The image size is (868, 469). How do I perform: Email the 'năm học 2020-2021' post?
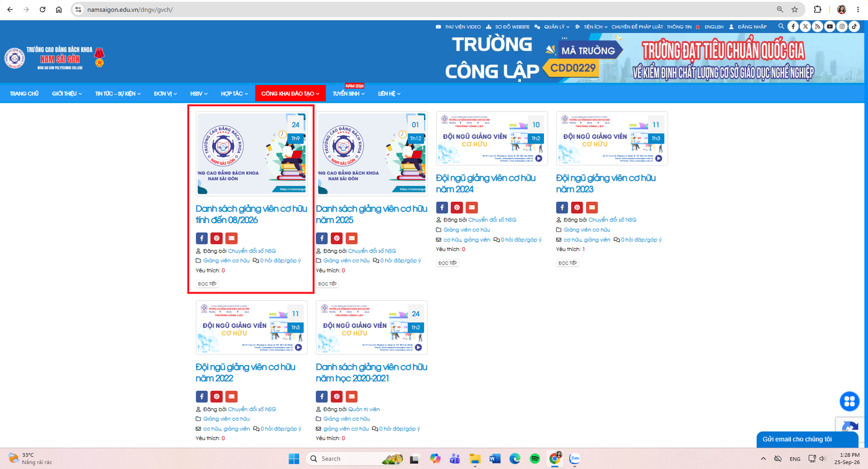click(x=352, y=396)
